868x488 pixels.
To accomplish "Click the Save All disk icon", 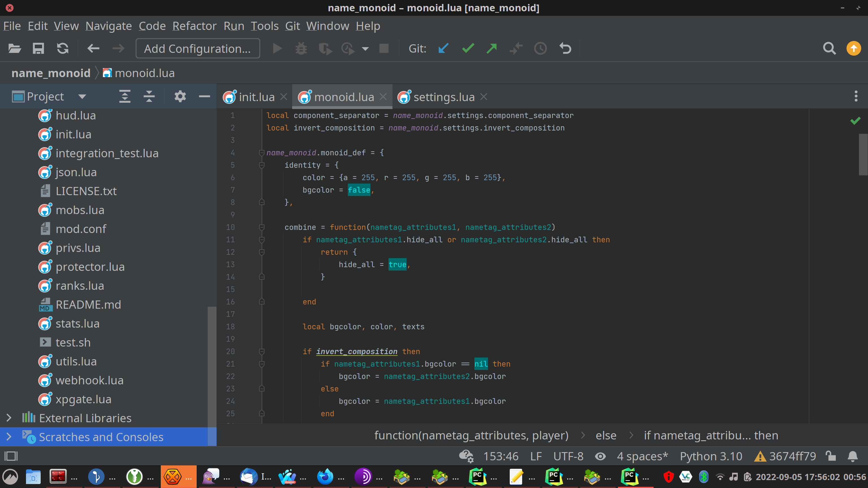I will point(38,49).
